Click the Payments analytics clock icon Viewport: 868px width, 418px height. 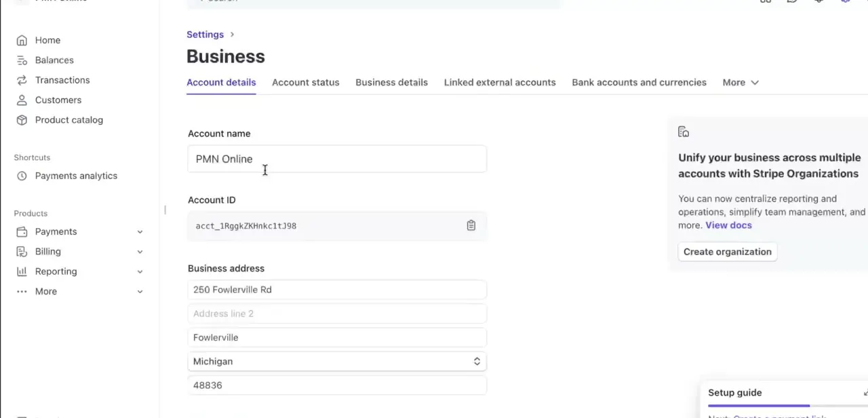22,176
